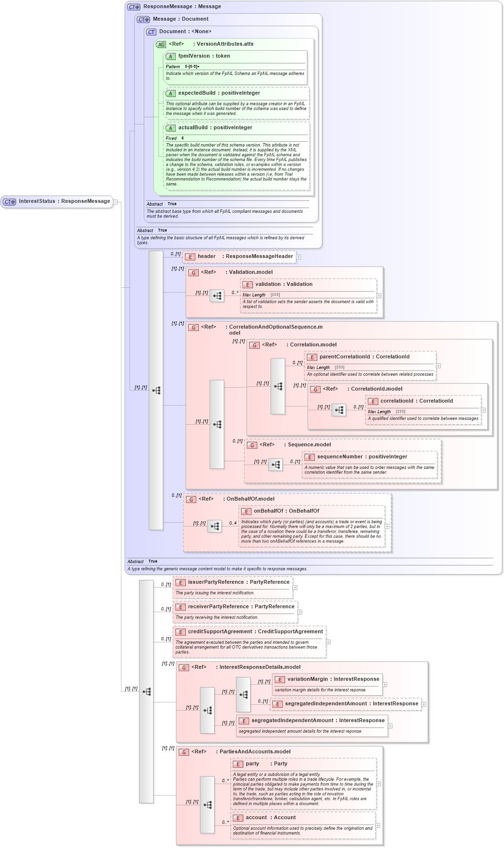Screen dimensions: 504x848
Task: Click the E icon of account element
Action: click(238, 818)
